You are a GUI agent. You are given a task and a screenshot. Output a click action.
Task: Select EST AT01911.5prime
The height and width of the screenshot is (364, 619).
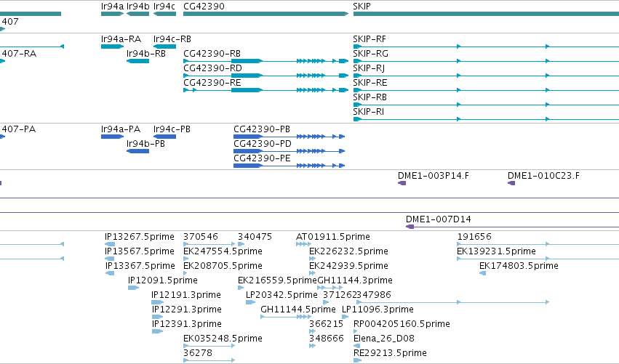(303, 245)
